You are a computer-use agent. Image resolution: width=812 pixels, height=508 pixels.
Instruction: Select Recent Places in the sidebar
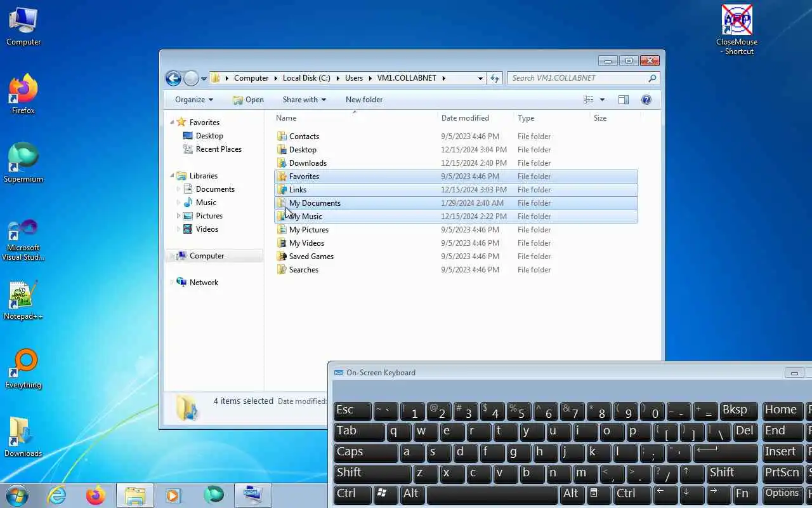(x=219, y=149)
